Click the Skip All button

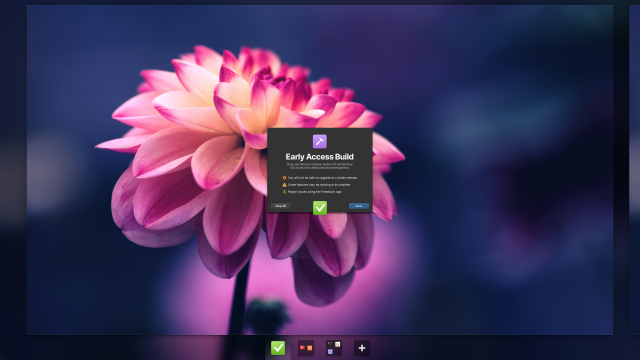pyautogui.click(x=281, y=206)
